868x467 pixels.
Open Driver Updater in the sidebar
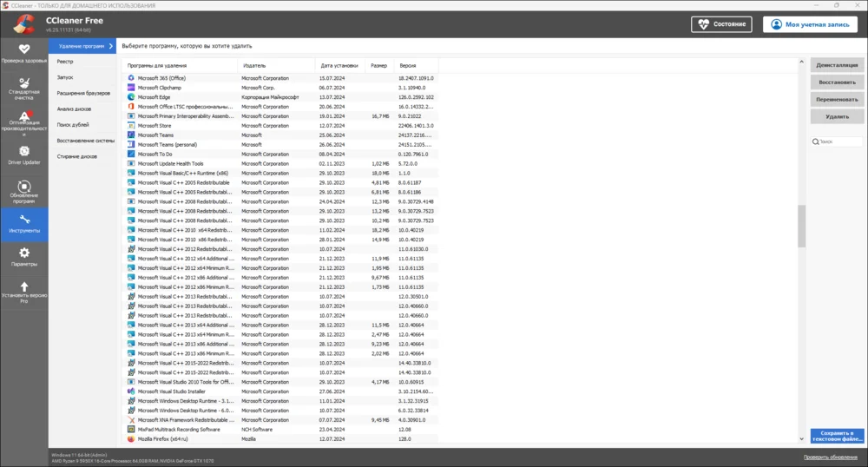click(x=23, y=155)
